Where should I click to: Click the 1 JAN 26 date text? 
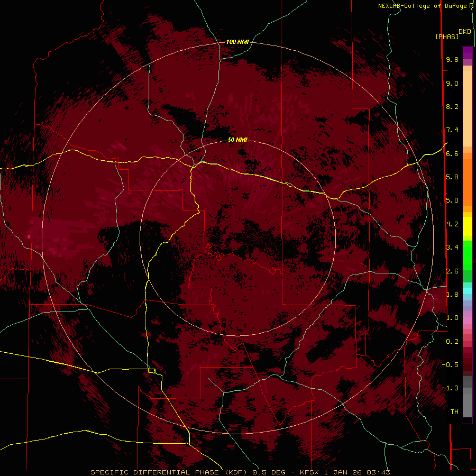[344, 472]
